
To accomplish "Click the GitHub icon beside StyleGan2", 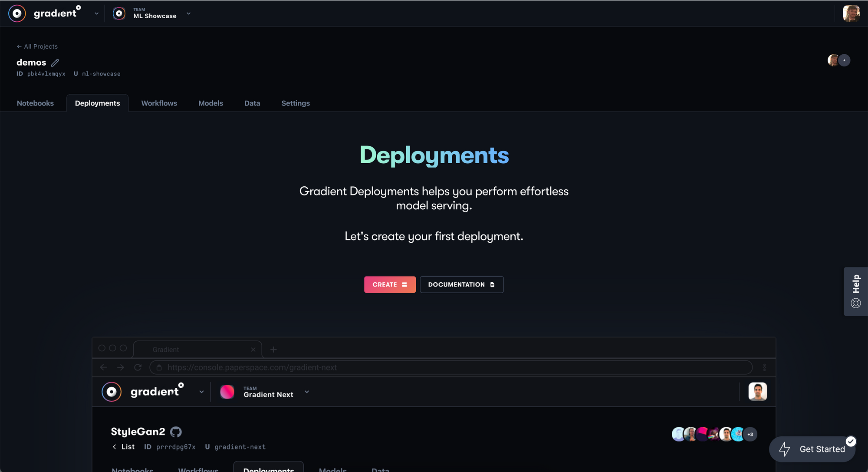I will point(176,432).
